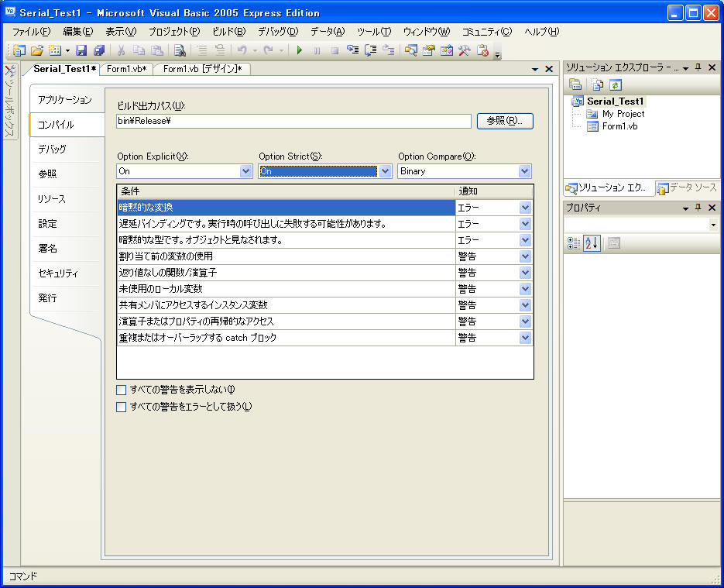724x588 pixels.
Task: Open notification dropdown for 暗黙的な変換
Action: coord(525,208)
